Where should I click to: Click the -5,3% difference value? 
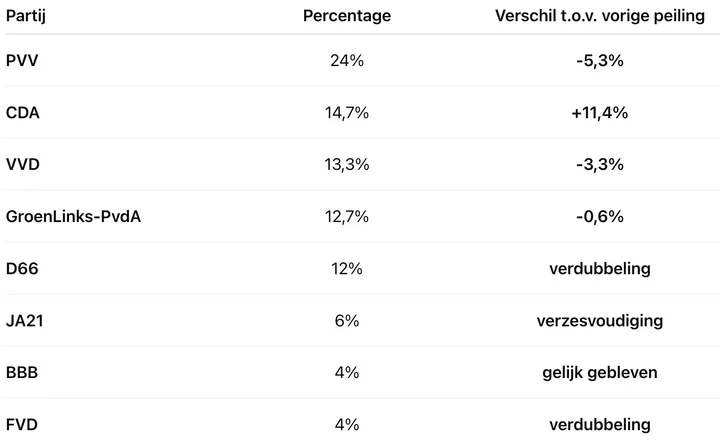point(599,60)
